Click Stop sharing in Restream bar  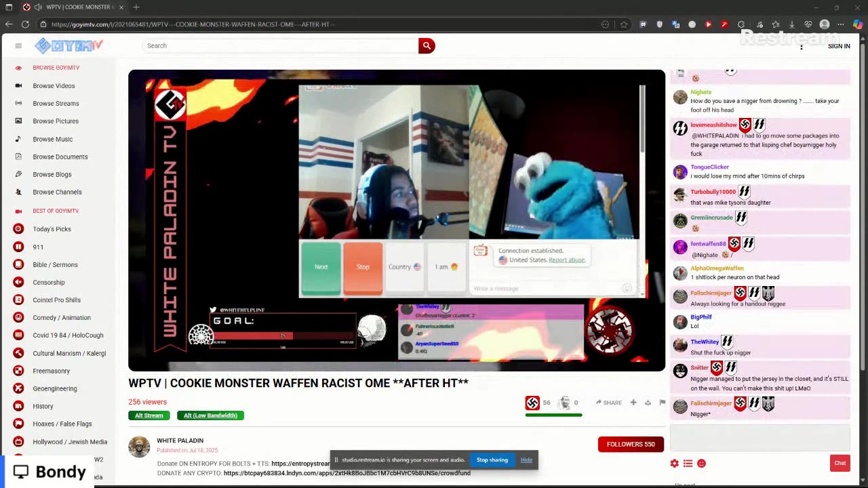tap(492, 460)
